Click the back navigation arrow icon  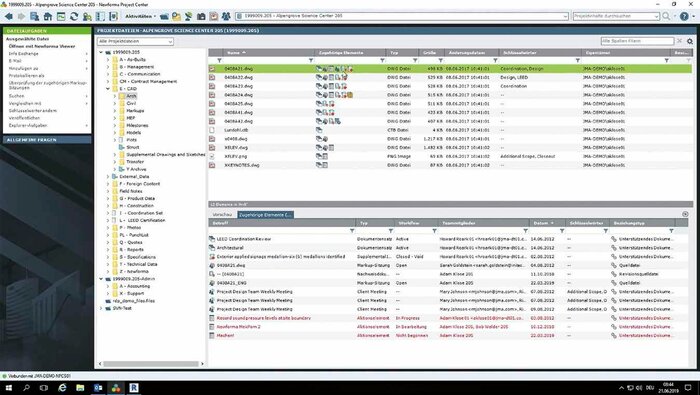pyautogui.click(x=8, y=16)
